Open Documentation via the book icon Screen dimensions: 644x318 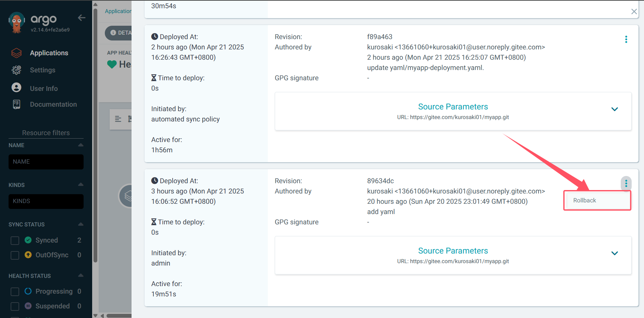pyautogui.click(x=16, y=104)
